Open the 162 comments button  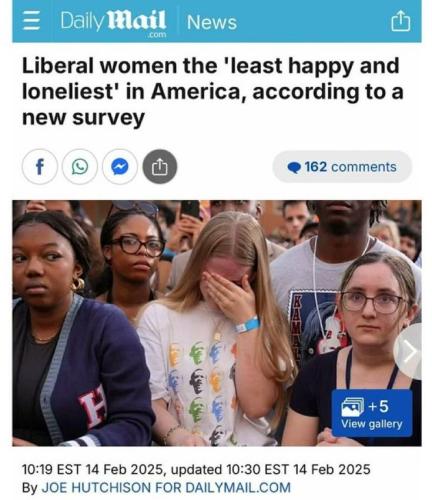pos(342,167)
